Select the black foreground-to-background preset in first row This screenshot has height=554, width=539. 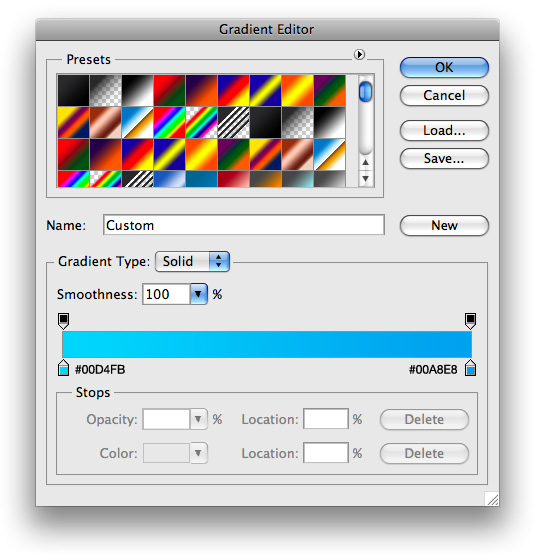[x=73, y=90]
